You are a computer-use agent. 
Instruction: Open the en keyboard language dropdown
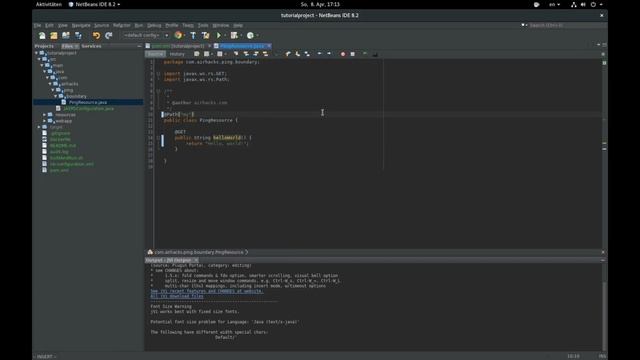554,4
